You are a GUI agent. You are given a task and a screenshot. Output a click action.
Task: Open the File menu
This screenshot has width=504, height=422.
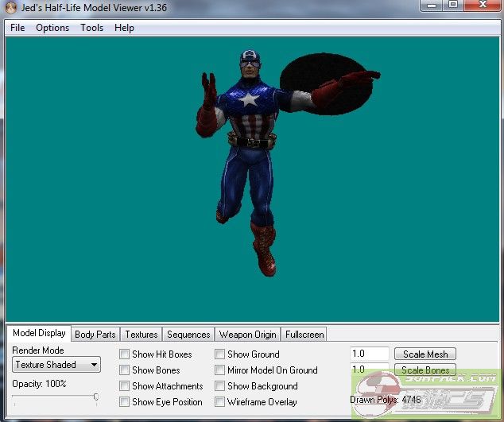pos(17,28)
